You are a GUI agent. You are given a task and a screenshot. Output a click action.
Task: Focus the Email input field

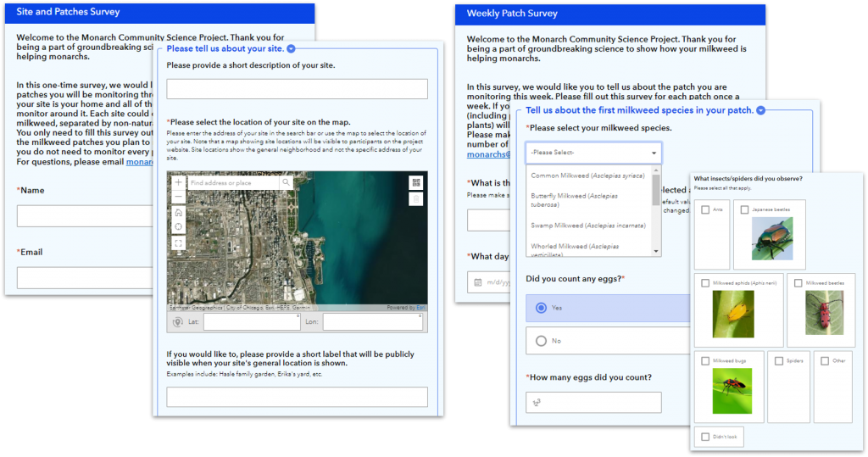(x=85, y=277)
